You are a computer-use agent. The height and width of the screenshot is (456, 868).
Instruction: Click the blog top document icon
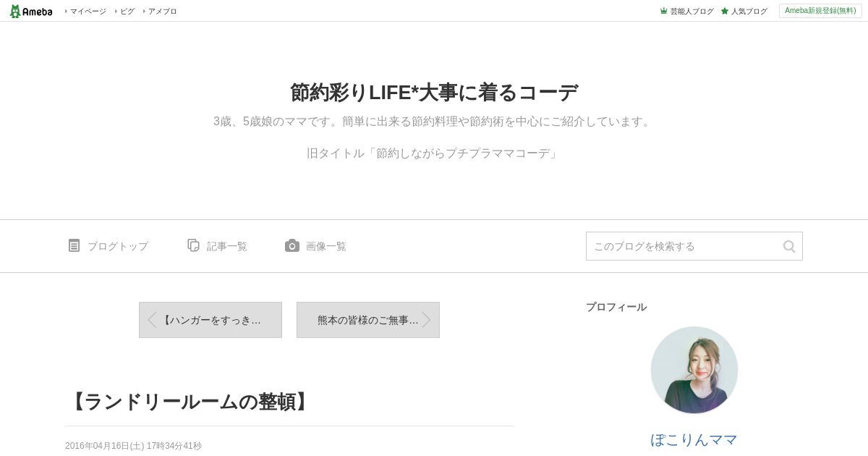(74, 245)
